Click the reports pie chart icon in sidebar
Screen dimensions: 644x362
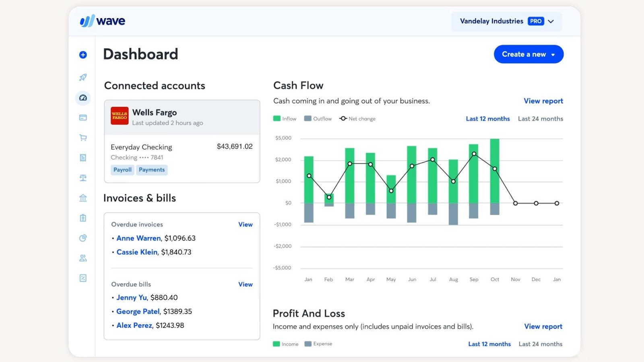pos(83,238)
